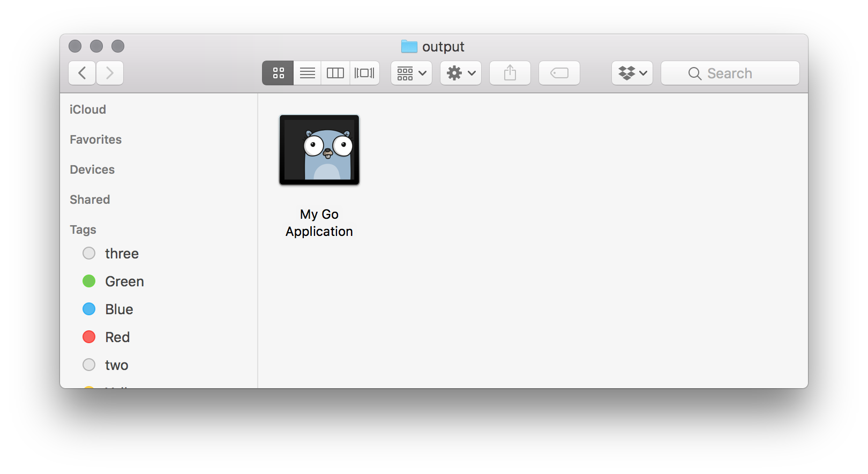Open the item arrangement dropdown

[410, 73]
